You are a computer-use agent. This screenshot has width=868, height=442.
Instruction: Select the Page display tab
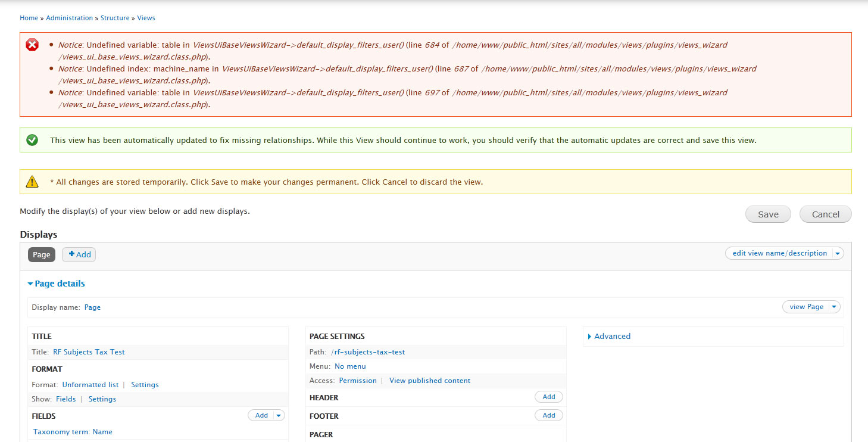pos(42,254)
